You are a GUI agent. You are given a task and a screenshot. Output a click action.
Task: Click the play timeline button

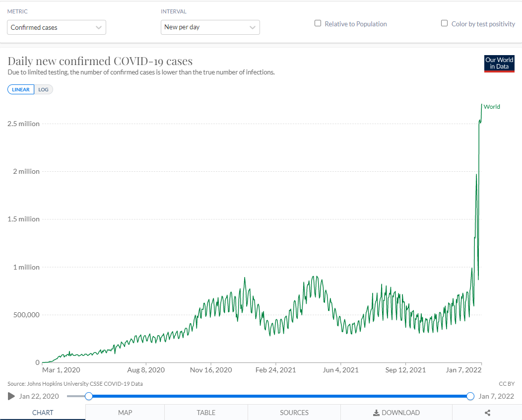click(x=11, y=396)
